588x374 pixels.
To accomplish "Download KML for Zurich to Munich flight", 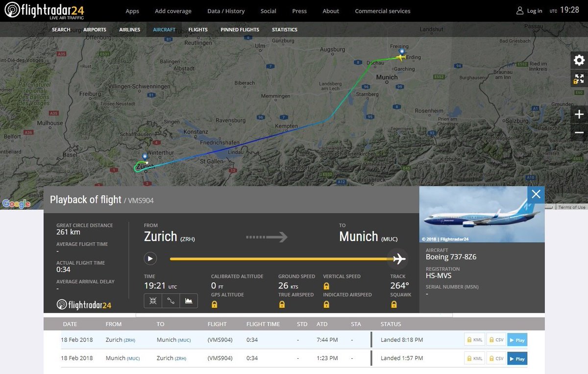I will click(475, 340).
